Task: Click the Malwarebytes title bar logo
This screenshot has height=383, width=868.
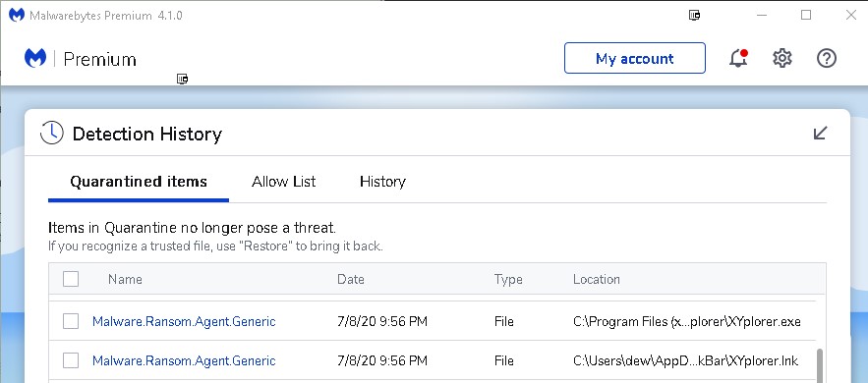Action: tap(17, 15)
